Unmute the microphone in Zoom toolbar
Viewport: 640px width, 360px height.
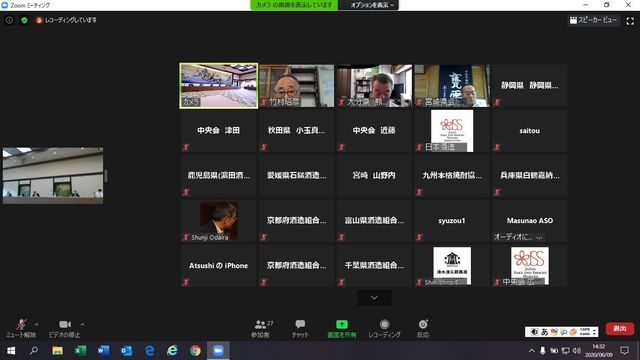[x=21, y=328]
